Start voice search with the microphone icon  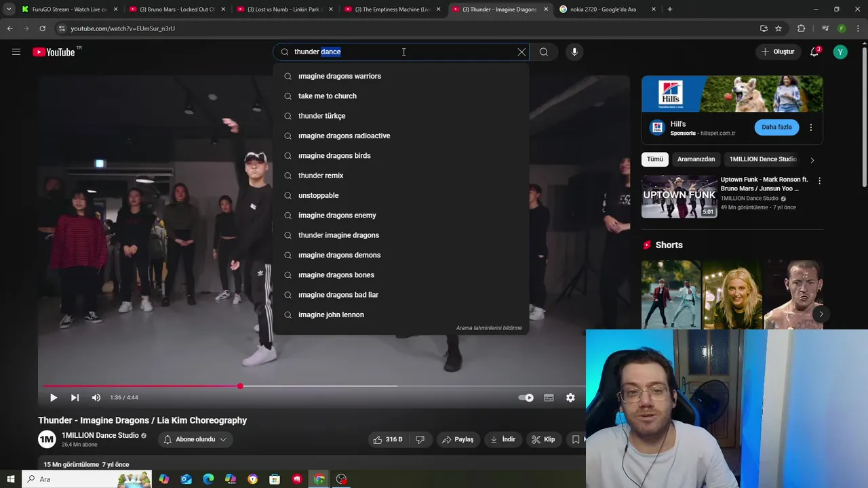(574, 52)
